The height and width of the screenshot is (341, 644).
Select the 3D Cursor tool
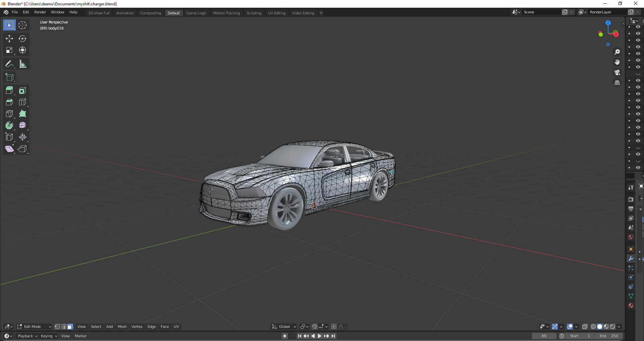point(22,25)
